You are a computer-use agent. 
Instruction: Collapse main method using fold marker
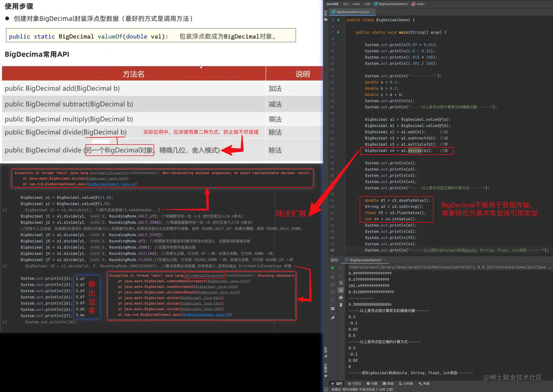point(345,33)
